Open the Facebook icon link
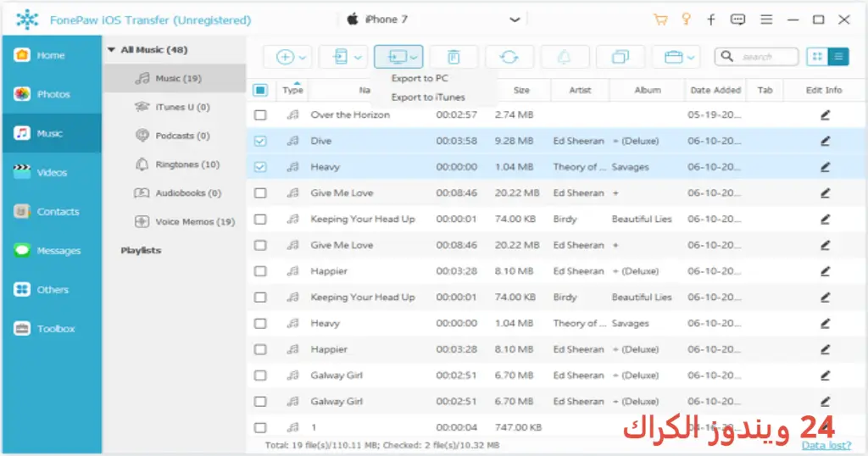The width and height of the screenshot is (868, 456). (711, 20)
